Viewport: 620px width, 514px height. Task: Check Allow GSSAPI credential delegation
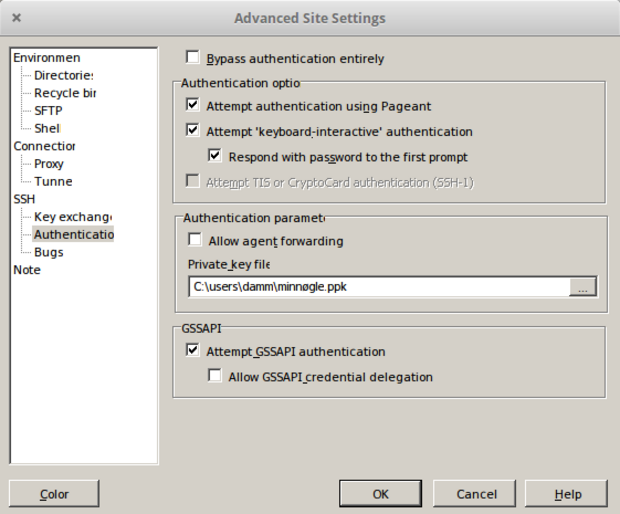(215, 377)
